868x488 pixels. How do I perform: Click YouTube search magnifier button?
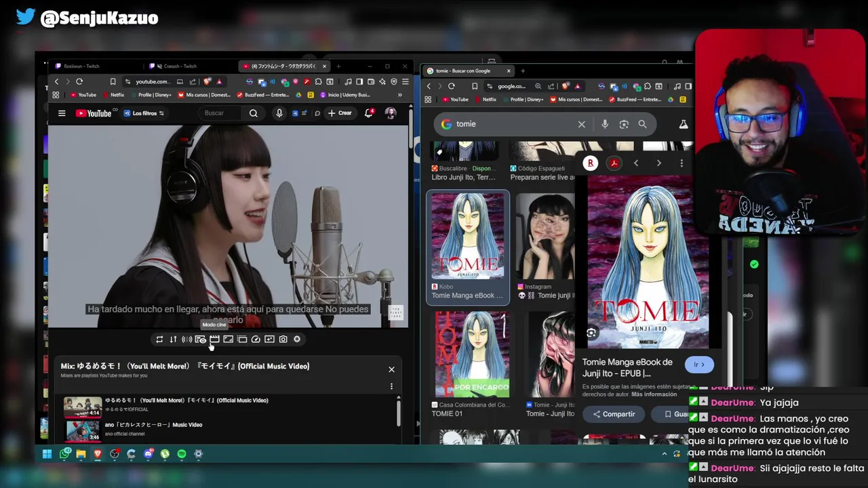[253, 113]
